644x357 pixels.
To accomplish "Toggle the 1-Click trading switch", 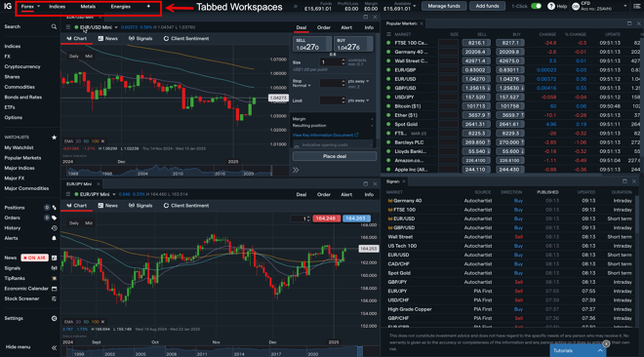I will [536, 6].
